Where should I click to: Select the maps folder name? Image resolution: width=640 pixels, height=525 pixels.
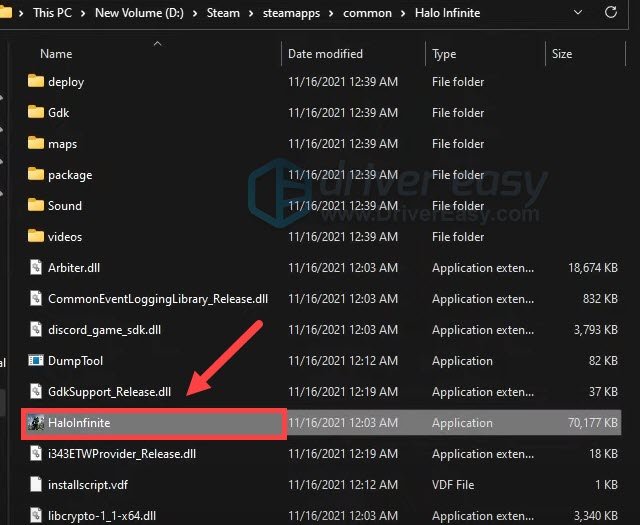[62, 144]
